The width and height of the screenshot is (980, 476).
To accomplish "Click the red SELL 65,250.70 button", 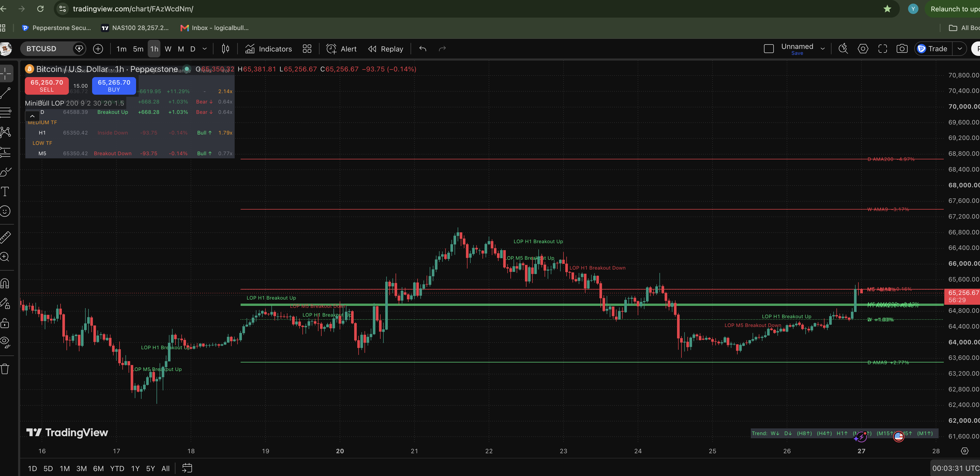I will (47, 86).
